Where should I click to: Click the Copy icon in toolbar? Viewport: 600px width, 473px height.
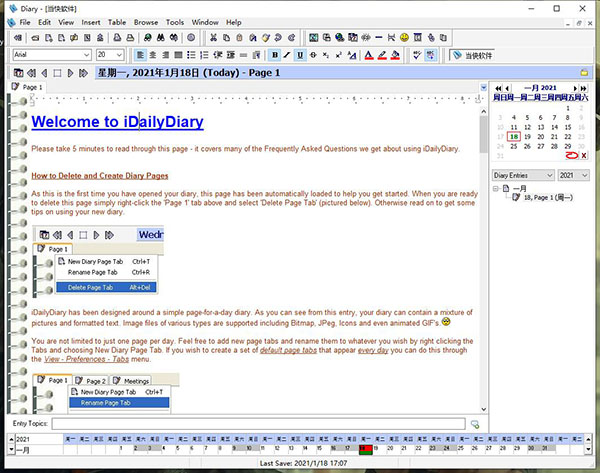227,38
